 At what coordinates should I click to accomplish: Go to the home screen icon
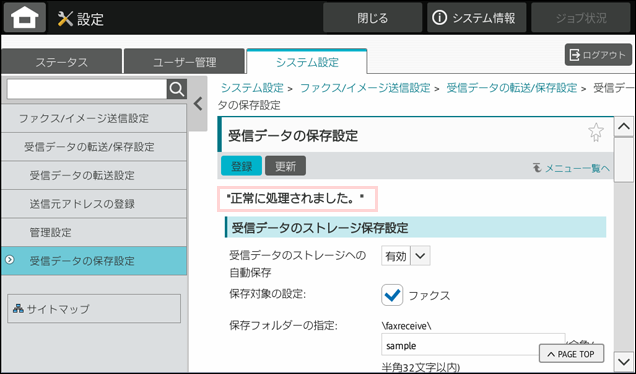pyautogui.click(x=25, y=17)
